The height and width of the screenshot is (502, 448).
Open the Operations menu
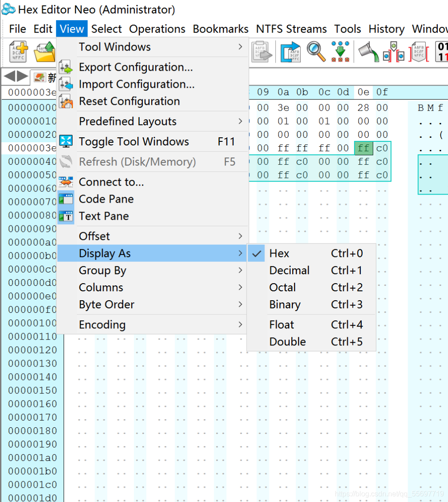[x=157, y=29]
